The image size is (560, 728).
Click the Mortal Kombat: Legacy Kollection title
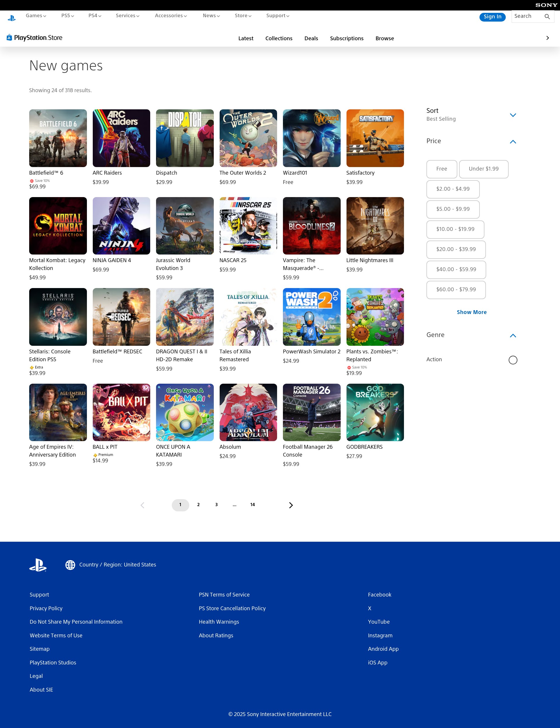click(x=57, y=264)
